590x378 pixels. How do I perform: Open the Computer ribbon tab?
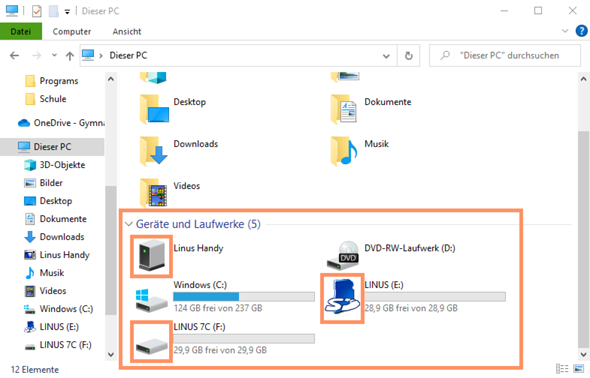tap(72, 31)
